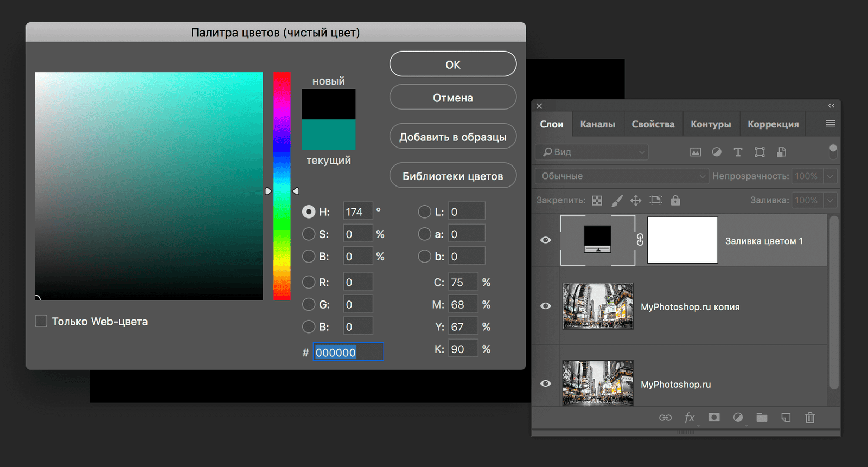
Task: Create a new layer group folder
Action: tap(762, 418)
